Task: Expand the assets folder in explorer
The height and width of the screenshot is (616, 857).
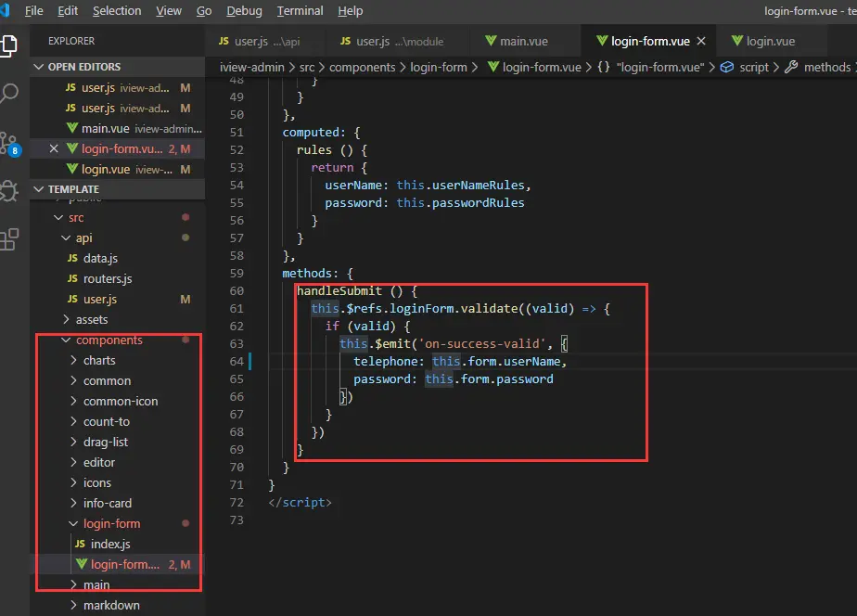Action: pos(92,320)
